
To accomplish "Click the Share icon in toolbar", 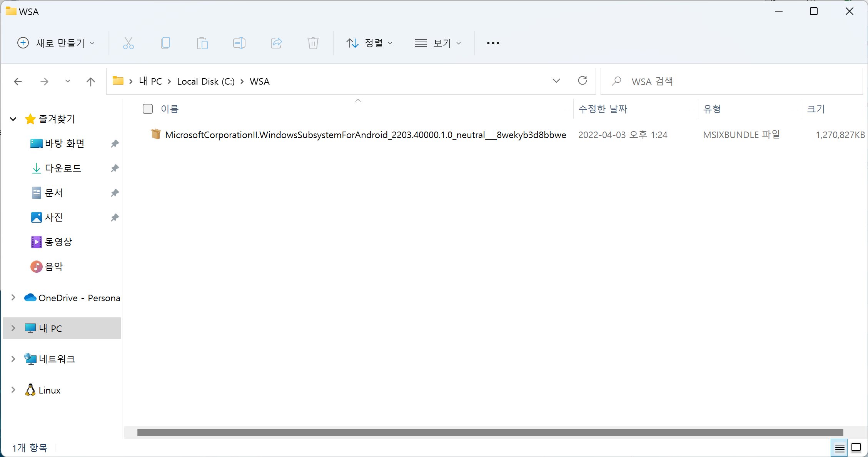I will (276, 43).
